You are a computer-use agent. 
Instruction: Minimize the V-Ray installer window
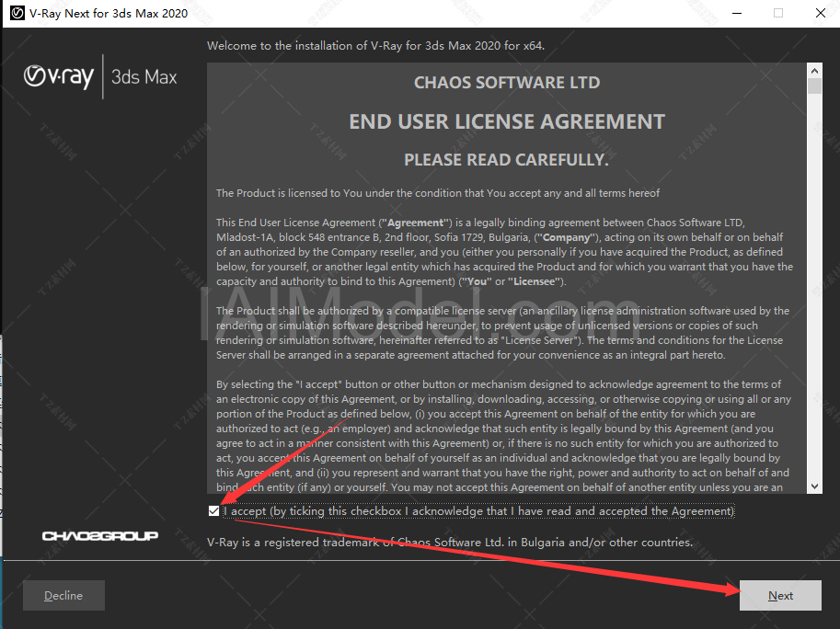tap(737, 13)
